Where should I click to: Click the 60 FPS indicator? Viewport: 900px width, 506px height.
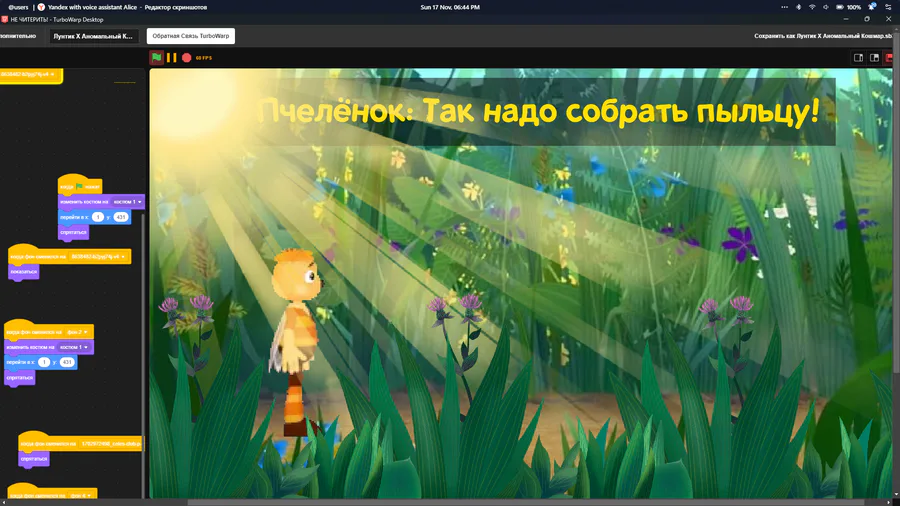click(204, 57)
